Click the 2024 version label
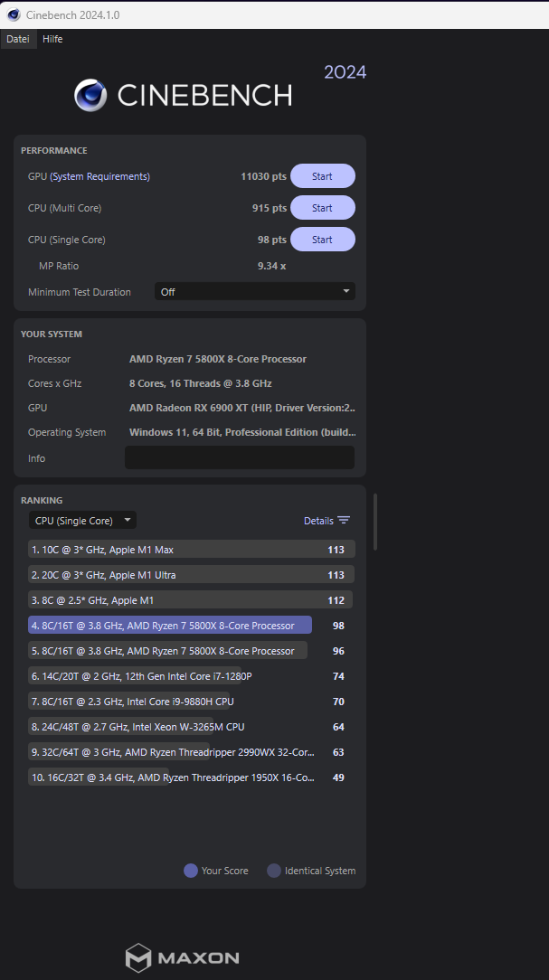549x980 pixels. (x=345, y=72)
